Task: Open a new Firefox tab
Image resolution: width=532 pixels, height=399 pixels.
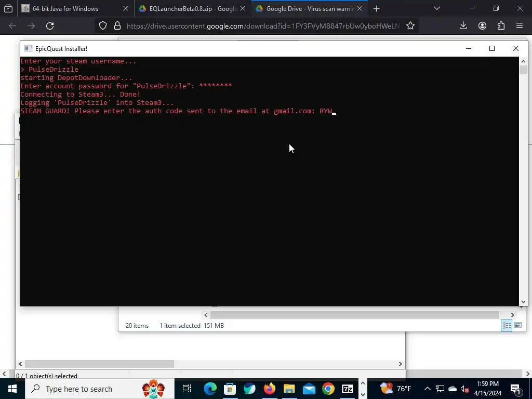Action: click(x=376, y=9)
